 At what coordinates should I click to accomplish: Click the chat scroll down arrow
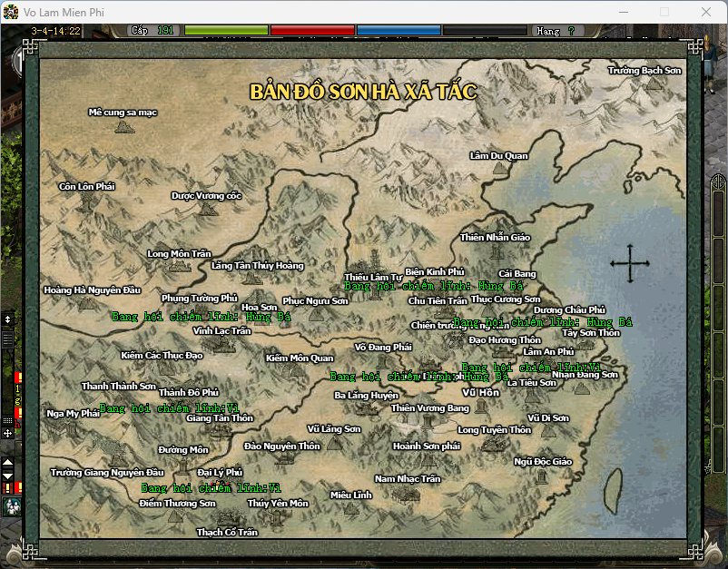pyautogui.click(x=7, y=476)
